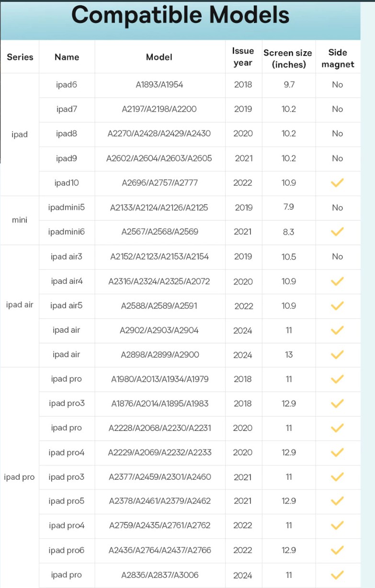Click the Series column header
Viewport: 375px width, 588px height.
(x=20, y=57)
